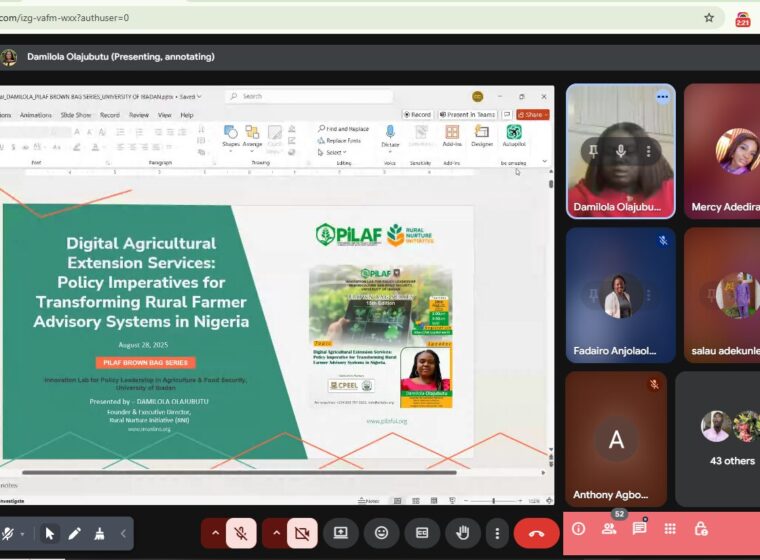Click the Present now screen share icon
The width and height of the screenshot is (760, 560).
(x=341, y=533)
